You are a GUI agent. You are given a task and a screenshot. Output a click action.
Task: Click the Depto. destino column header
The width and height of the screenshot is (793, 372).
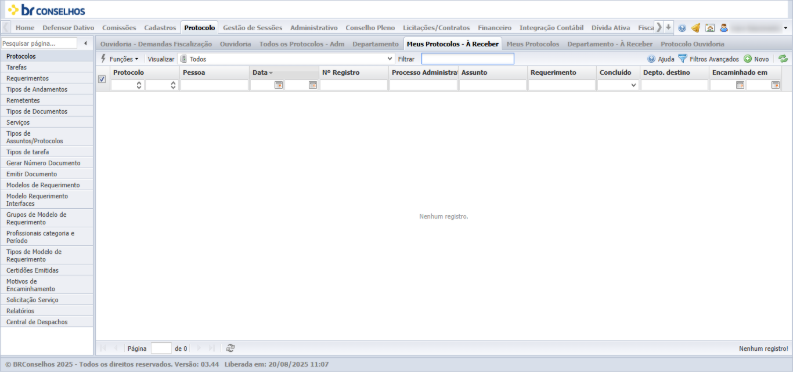(674, 73)
